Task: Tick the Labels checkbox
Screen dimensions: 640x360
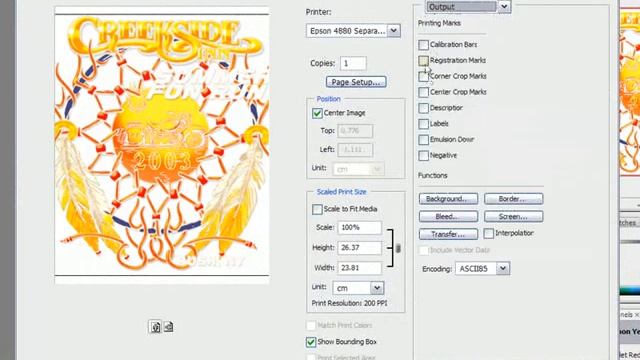Action: [x=424, y=124]
